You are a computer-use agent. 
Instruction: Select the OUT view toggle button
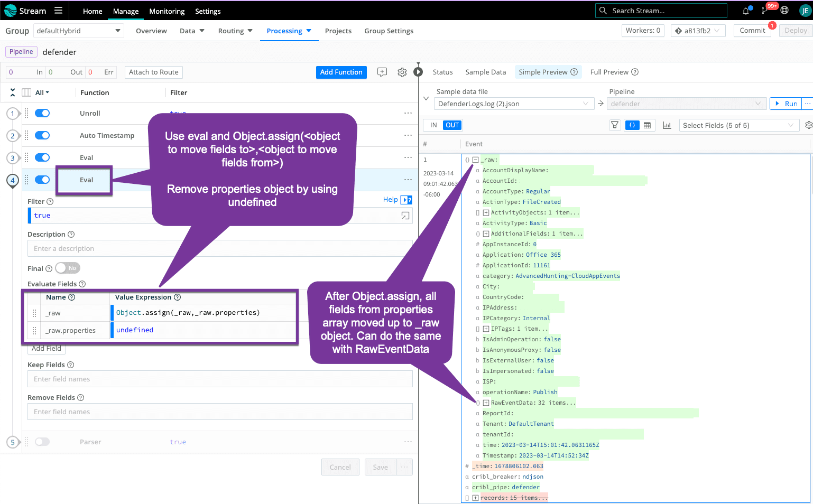(x=452, y=125)
